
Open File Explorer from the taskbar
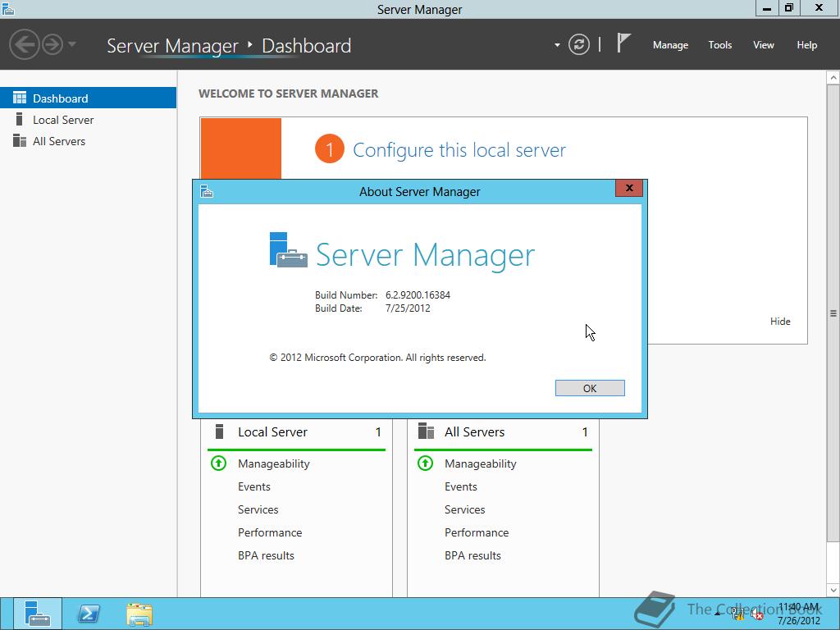pos(139,614)
